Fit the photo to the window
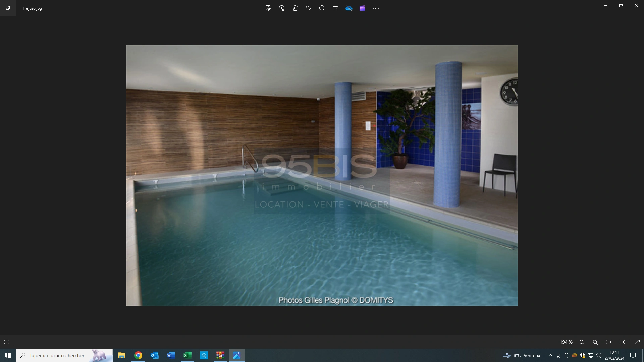The image size is (644, 362). click(x=609, y=342)
